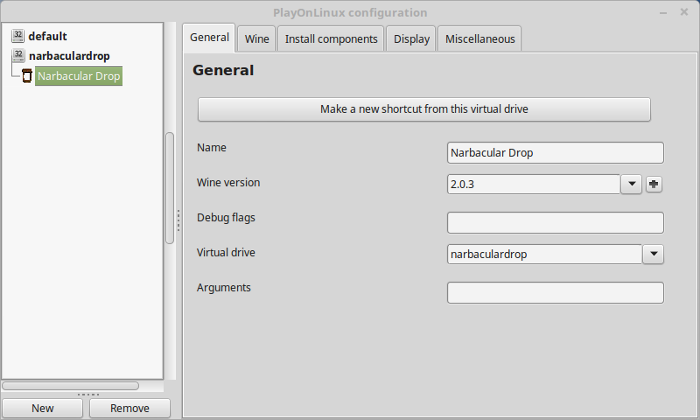The image size is (700, 420).
Task: Click the Wine version field showing 2.0.3
Action: [533, 184]
